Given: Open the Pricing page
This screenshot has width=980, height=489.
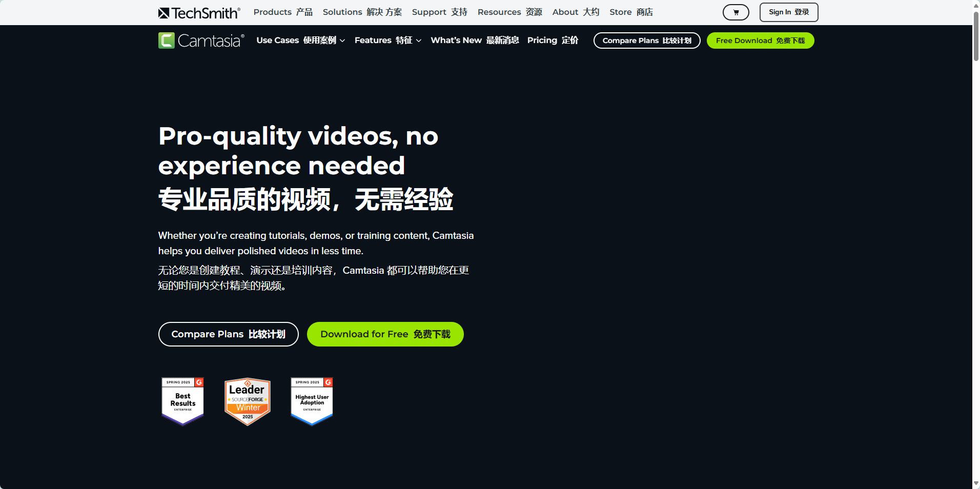Looking at the screenshot, I should point(553,40).
